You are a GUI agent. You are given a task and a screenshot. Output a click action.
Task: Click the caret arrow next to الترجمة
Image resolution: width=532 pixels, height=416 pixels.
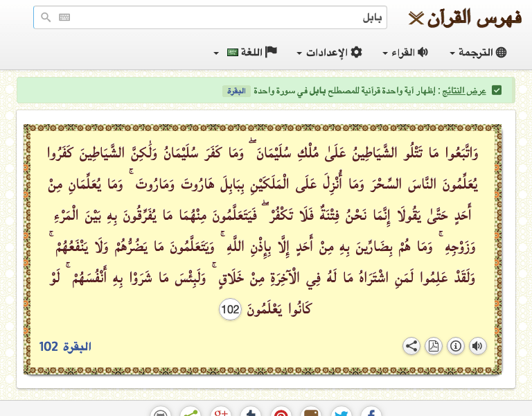pos(452,53)
